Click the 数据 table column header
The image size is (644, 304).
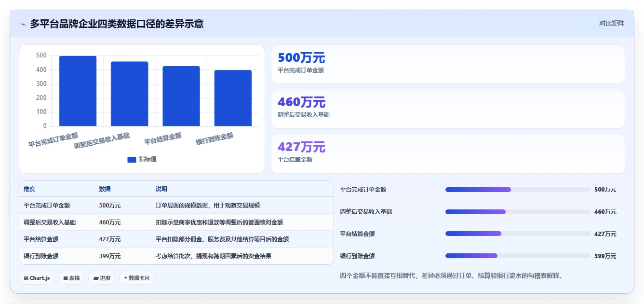click(105, 189)
